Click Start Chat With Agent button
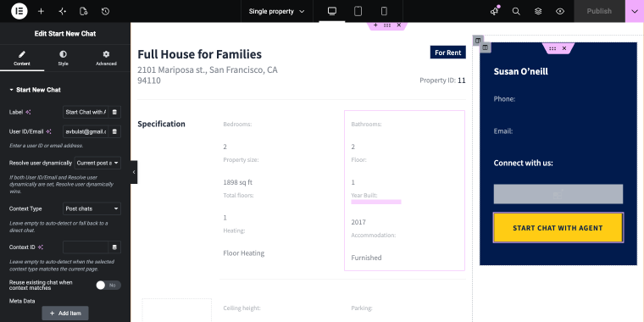This screenshot has width=644, height=322. (x=558, y=228)
